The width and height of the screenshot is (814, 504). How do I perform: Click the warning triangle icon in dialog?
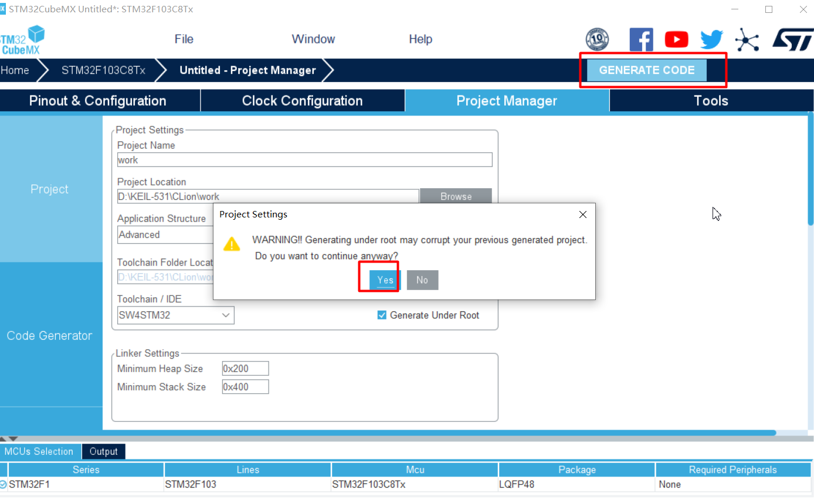click(x=232, y=244)
